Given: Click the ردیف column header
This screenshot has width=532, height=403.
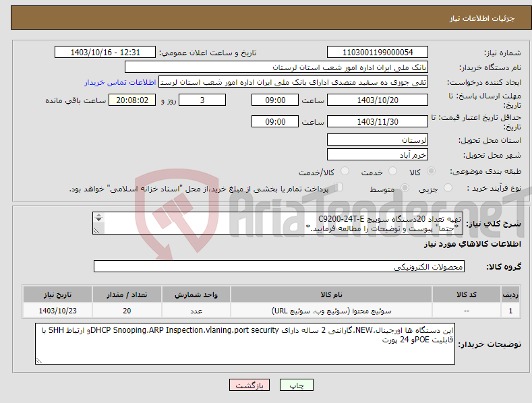Looking at the screenshot, I should coord(510,294).
